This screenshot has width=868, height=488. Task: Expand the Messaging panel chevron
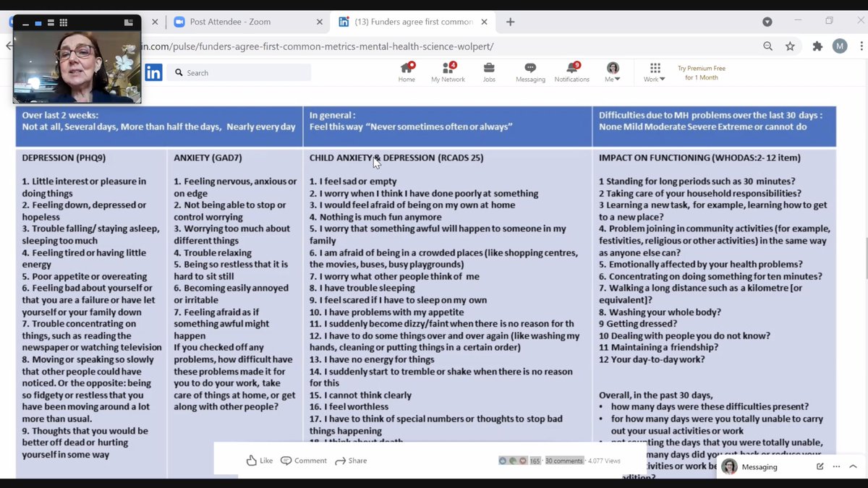[853, 466]
